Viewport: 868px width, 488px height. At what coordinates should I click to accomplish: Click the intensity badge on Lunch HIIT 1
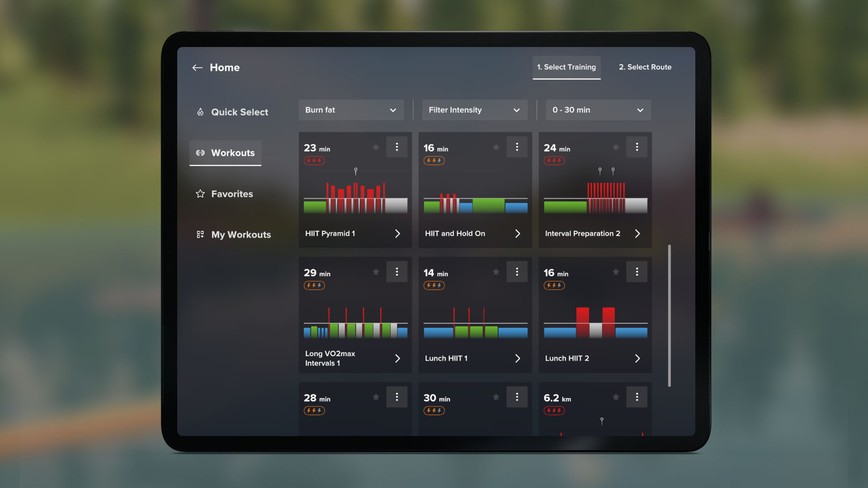point(434,286)
